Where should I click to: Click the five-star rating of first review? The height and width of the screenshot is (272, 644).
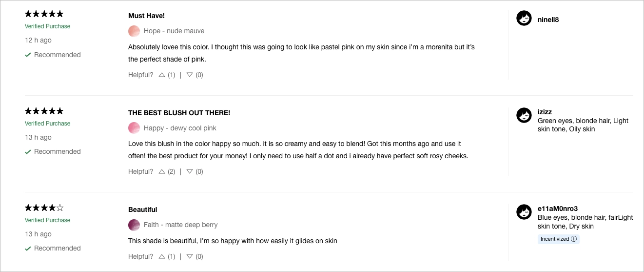click(x=44, y=14)
